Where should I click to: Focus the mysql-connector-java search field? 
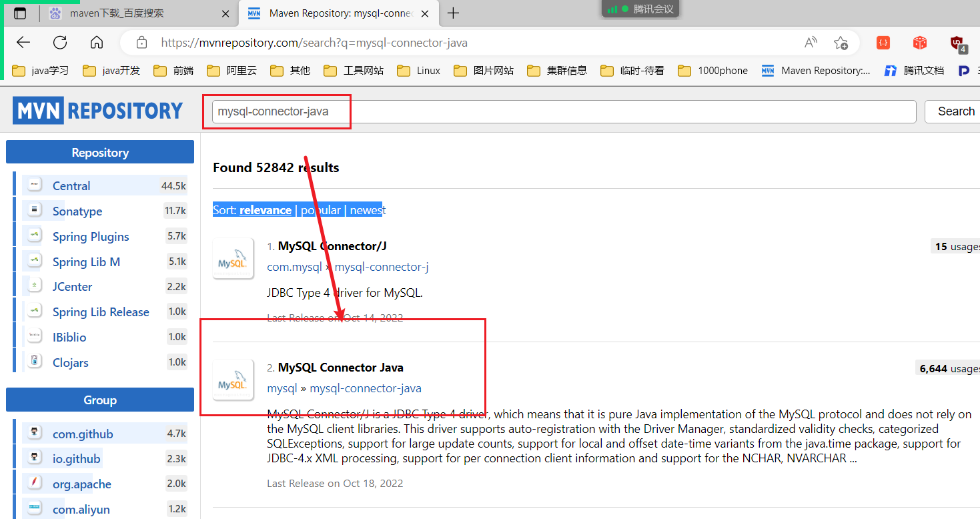tap(564, 111)
